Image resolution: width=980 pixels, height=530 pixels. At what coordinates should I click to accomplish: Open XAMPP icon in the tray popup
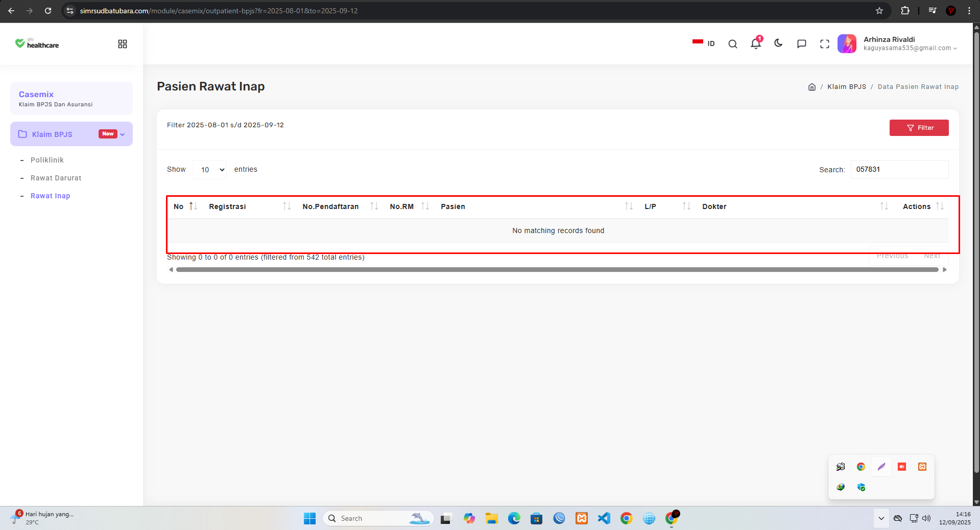tap(922, 467)
